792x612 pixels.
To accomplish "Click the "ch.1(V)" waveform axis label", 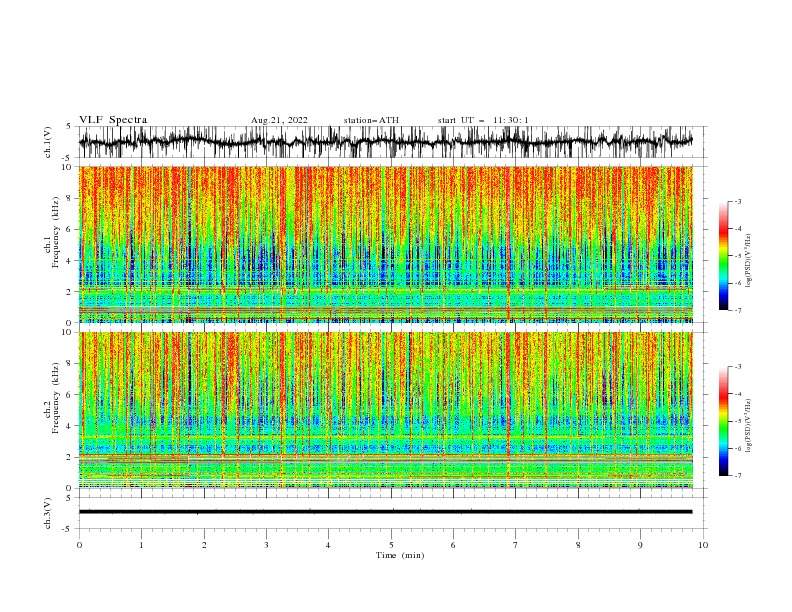I will pyautogui.click(x=48, y=142).
